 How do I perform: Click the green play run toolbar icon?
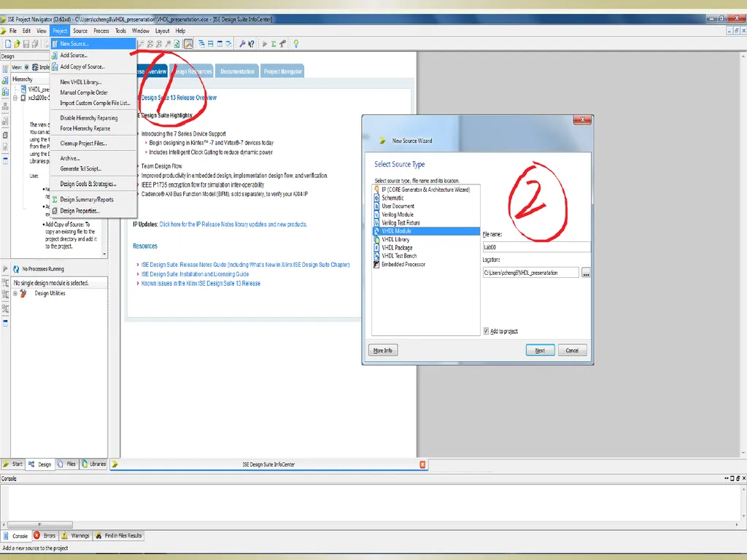coord(265,44)
